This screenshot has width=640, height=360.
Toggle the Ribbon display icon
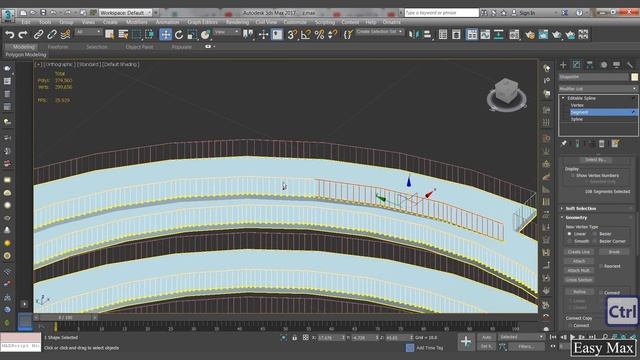click(x=472, y=35)
